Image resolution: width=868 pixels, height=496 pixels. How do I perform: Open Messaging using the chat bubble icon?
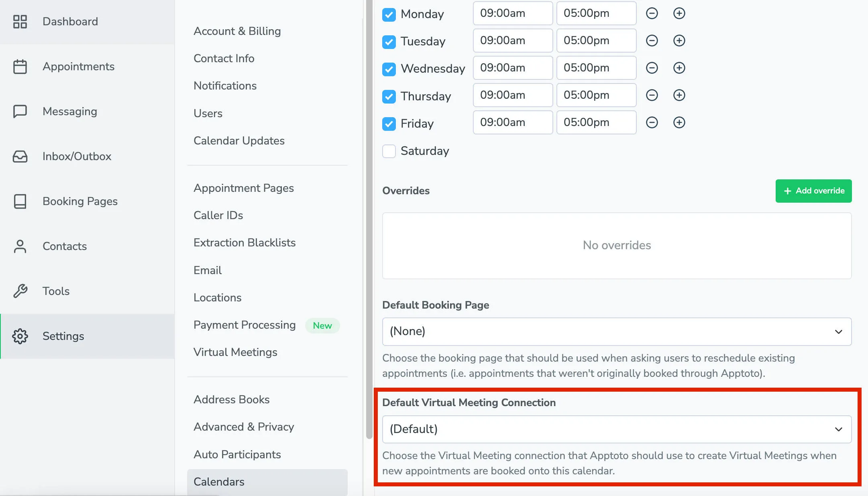click(x=20, y=111)
